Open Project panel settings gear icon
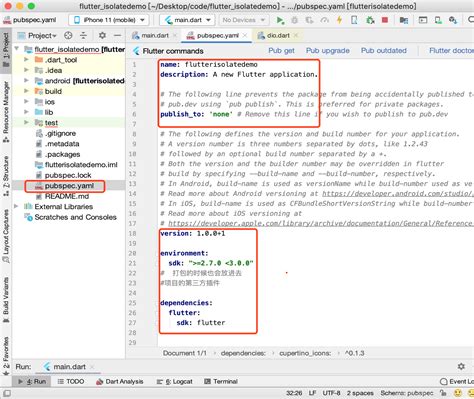This screenshot has height=399, width=474. pos(102,35)
